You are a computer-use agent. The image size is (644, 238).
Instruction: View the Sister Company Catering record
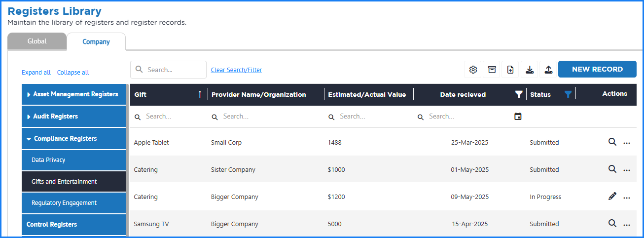pos(612,169)
